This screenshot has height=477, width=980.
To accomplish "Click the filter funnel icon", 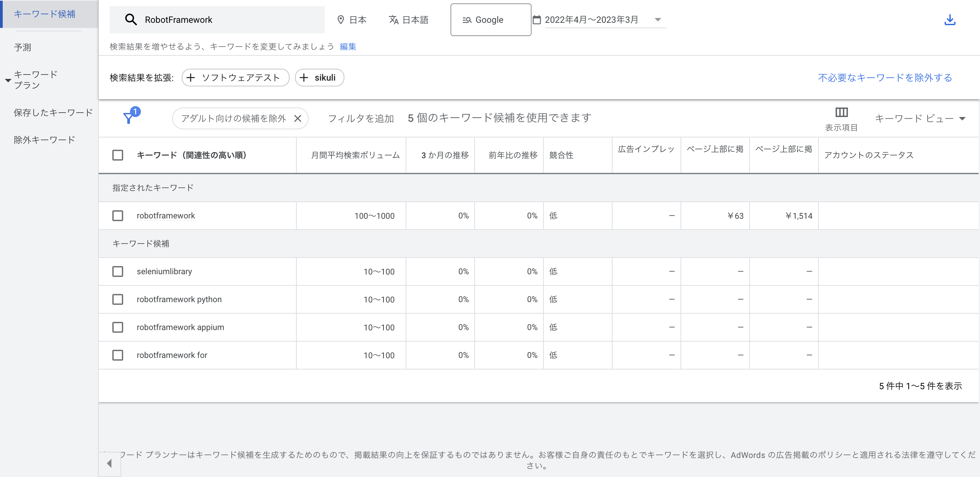I will [129, 117].
